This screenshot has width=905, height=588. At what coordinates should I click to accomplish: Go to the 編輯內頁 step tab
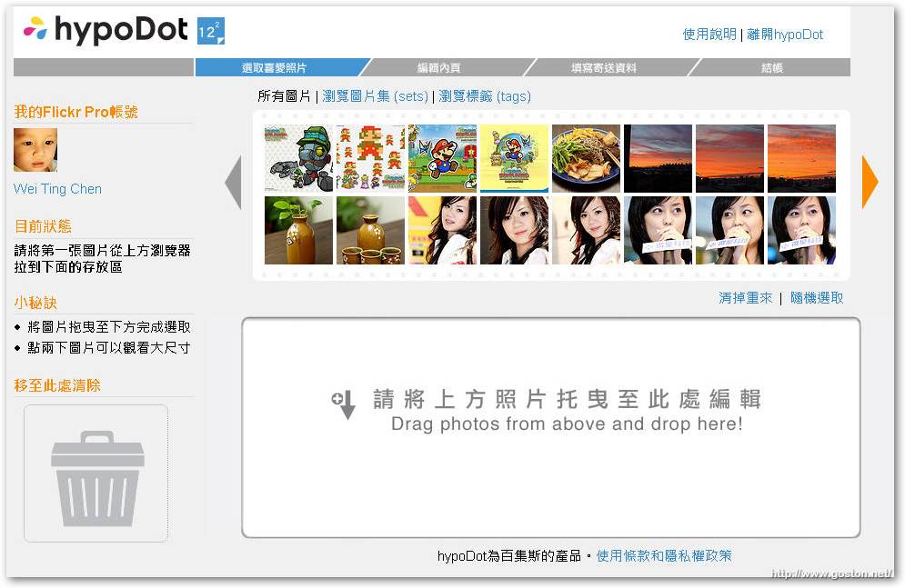439,68
